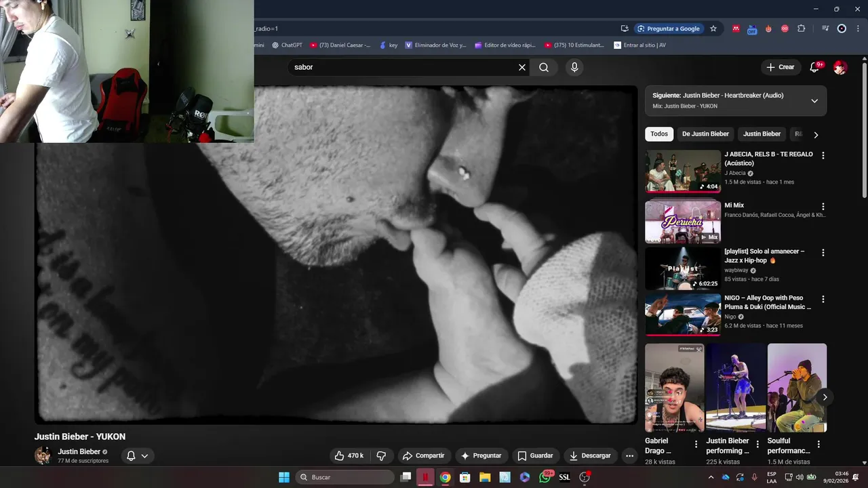Click the Crear button
The image size is (868, 488).
781,67
